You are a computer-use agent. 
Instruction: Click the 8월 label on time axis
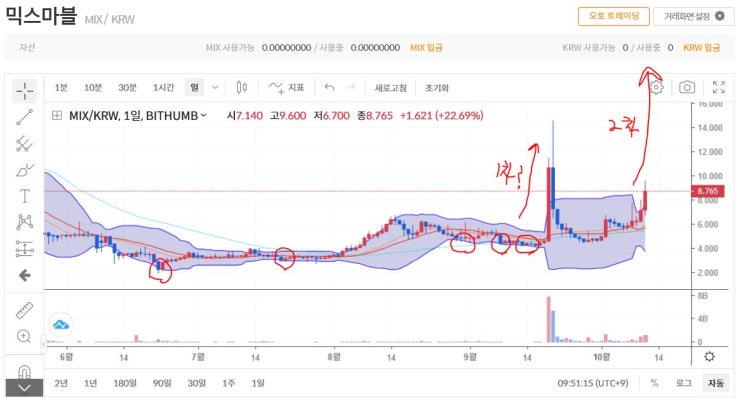point(334,356)
